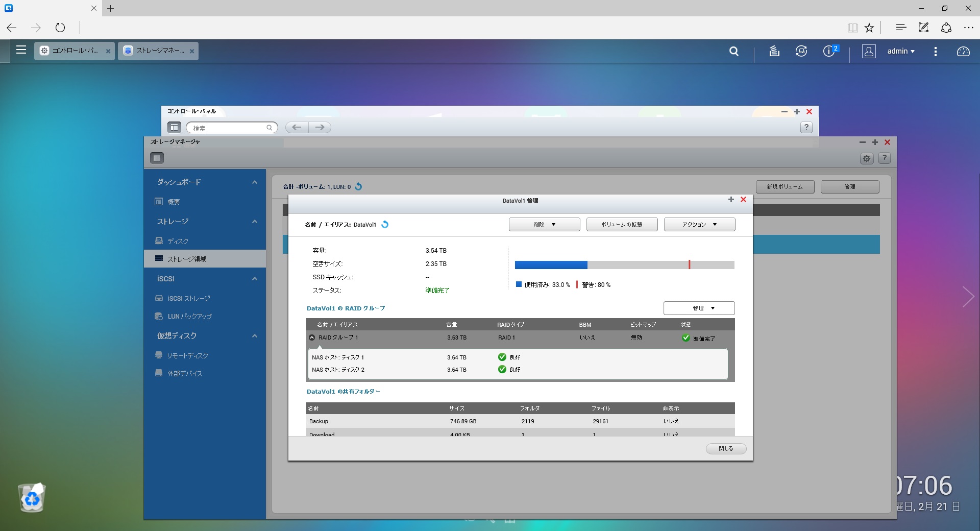The height and width of the screenshot is (531, 980).
Task: Open the 削除 dropdown button
Action: pos(544,225)
